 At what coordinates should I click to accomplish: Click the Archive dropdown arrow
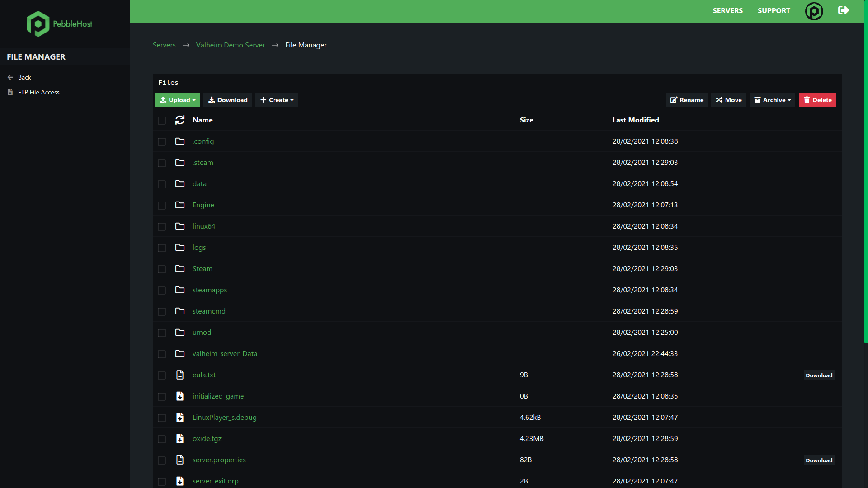pos(789,99)
